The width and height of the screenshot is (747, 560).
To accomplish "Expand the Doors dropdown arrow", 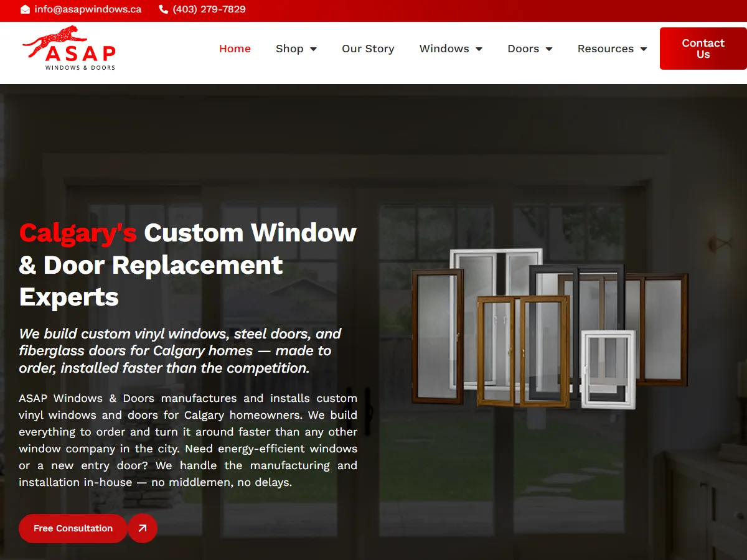I will click(548, 49).
